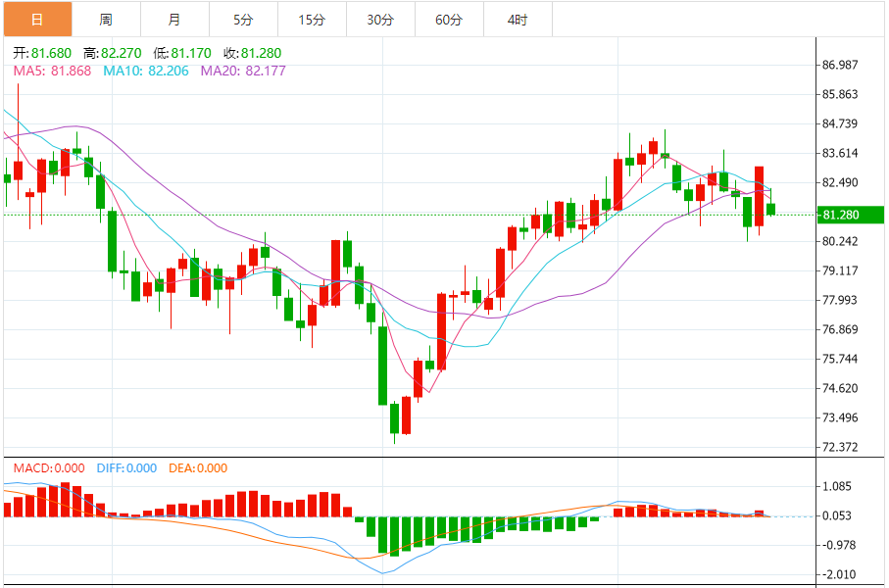This screenshot has width=889, height=588.
Task: Click the 85.863 price axis label
Action: pyautogui.click(x=840, y=94)
